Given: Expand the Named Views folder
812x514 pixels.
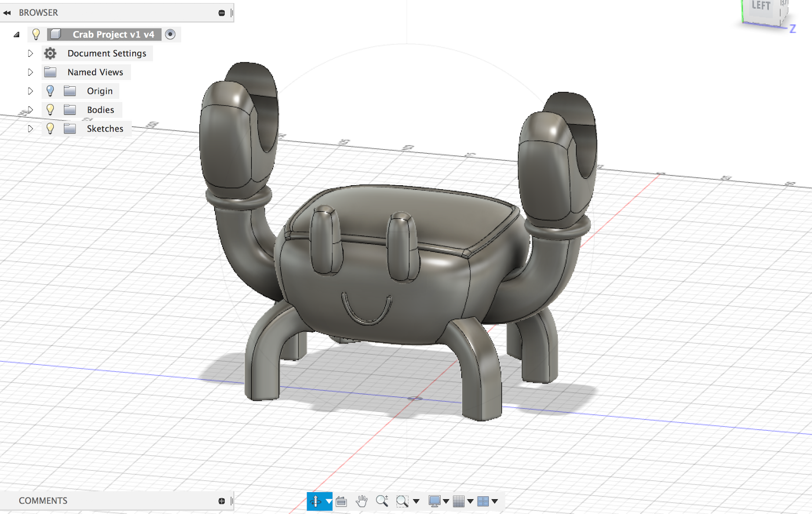Looking at the screenshot, I should point(30,72).
